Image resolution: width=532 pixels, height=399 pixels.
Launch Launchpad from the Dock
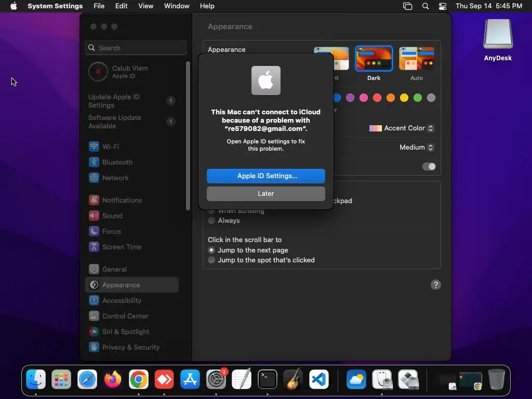(61, 379)
